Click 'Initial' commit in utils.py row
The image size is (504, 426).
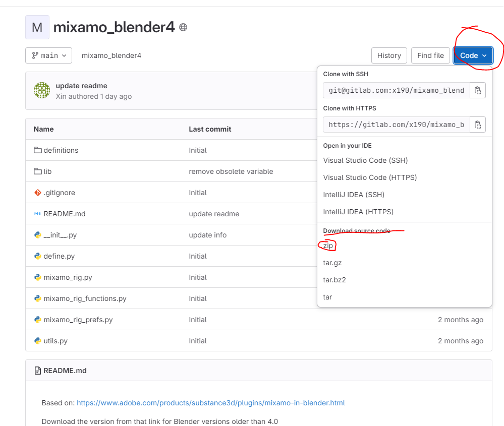[x=198, y=341]
